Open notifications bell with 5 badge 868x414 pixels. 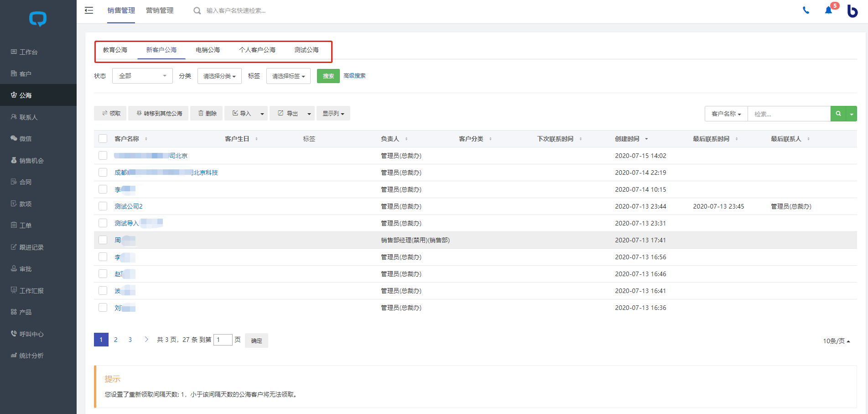(829, 10)
